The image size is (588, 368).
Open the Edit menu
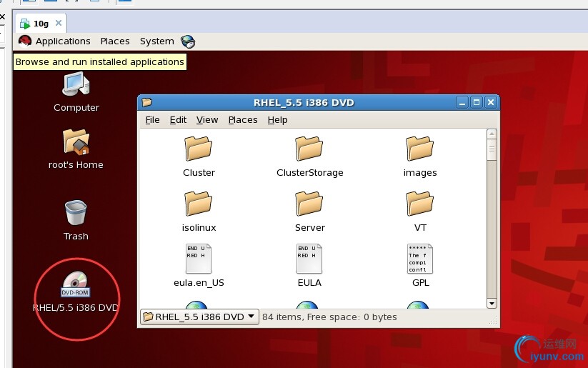[x=178, y=120]
